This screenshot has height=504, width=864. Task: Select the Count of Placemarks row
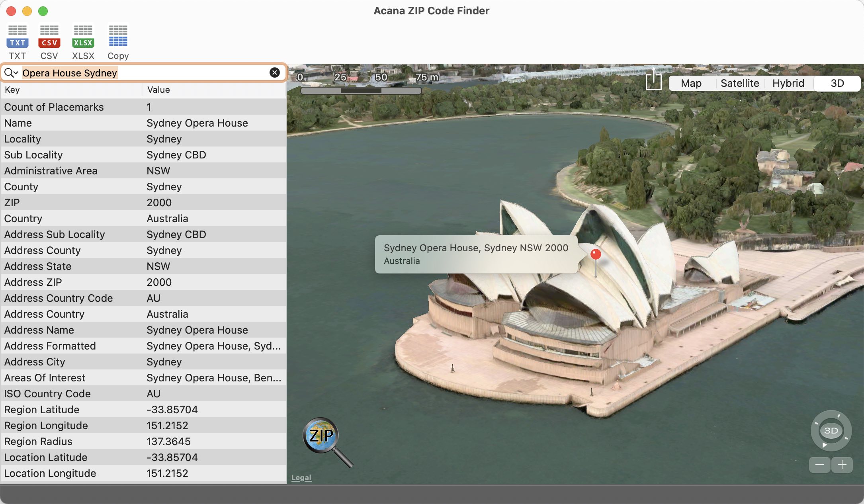pos(143,107)
